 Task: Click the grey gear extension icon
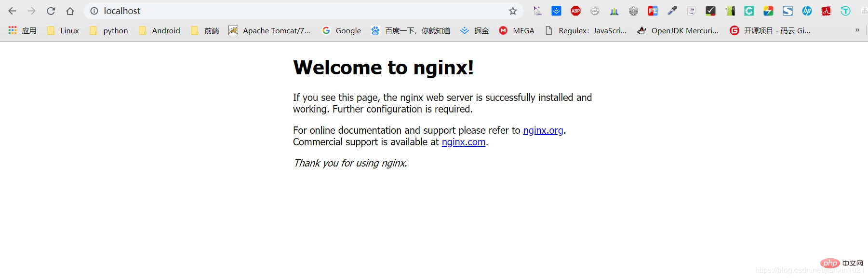[x=634, y=11]
